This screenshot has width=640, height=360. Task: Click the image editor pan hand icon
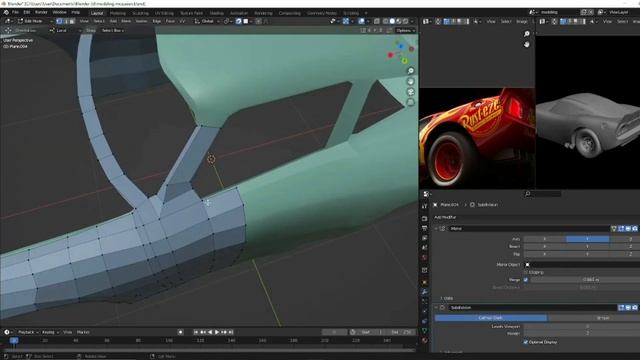pyautogui.click(x=527, y=44)
